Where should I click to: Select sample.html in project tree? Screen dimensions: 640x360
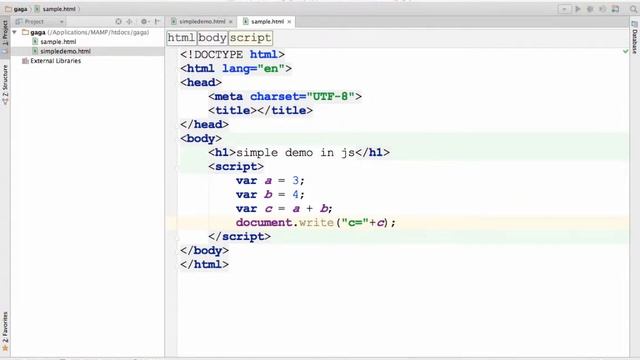coord(58,42)
